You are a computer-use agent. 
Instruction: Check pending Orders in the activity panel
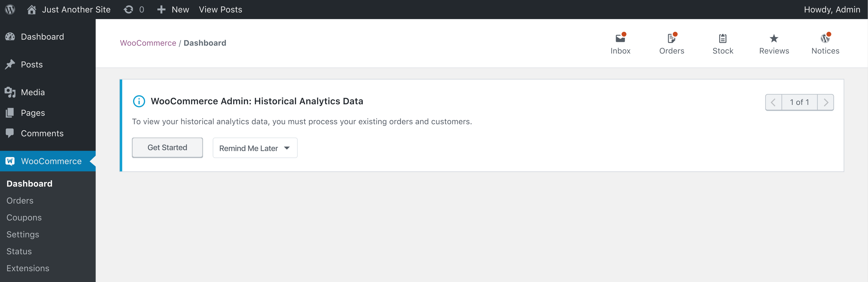pyautogui.click(x=671, y=43)
